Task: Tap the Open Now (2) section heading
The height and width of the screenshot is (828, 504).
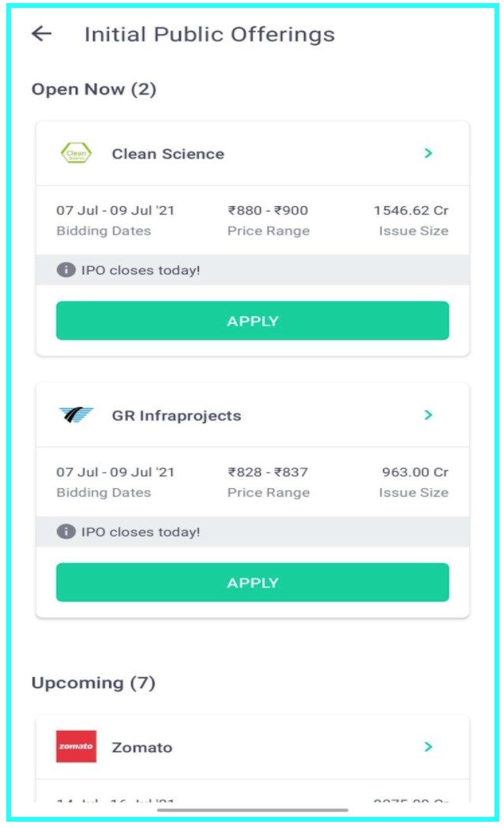Action: (94, 89)
